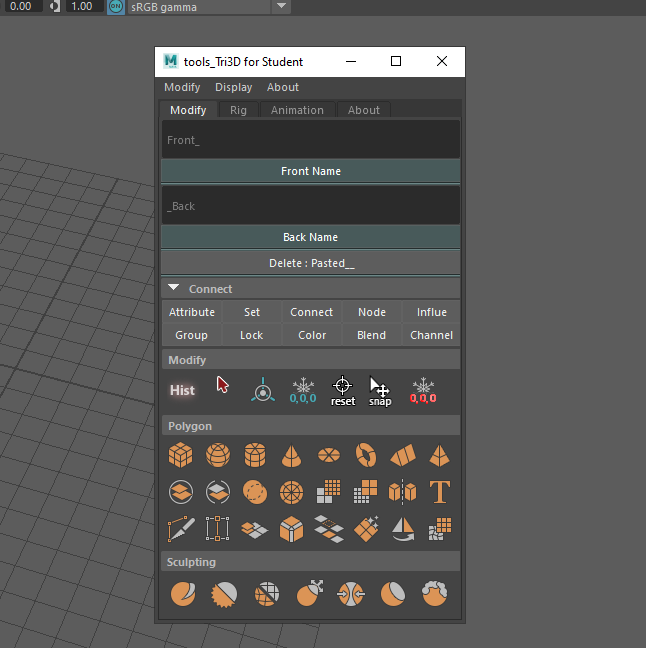Click the disc with dashed circle icon
The height and width of the screenshot is (648, 646).
tap(255, 492)
